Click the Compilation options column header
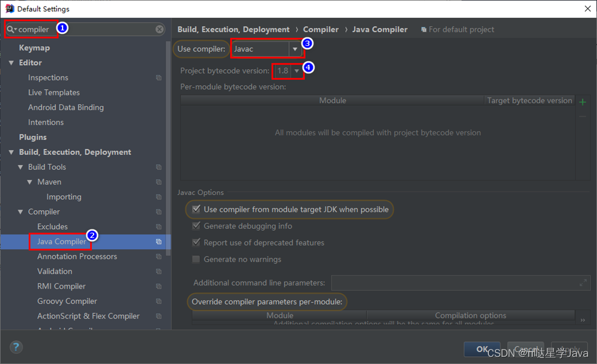Viewport: 597px width, 364px height. click(471, 315)
